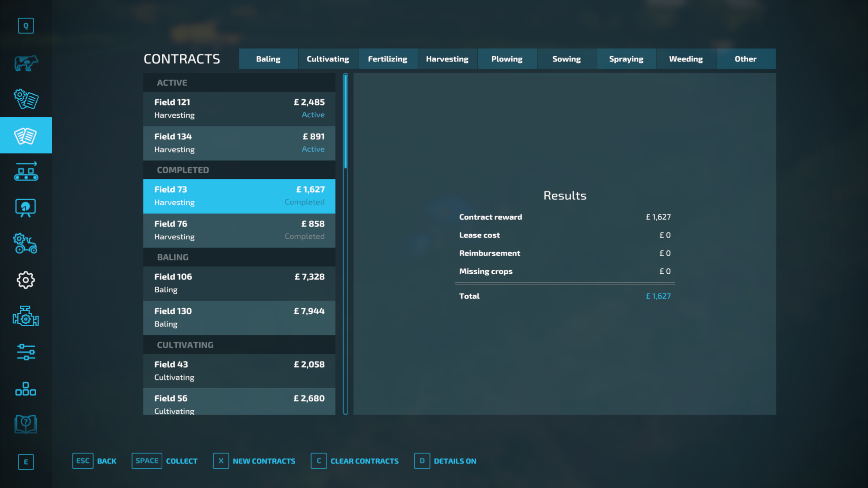Open the vehicle settings tractor icon
This screenshot has width=868, height=488.
click(x=26, y=243)
